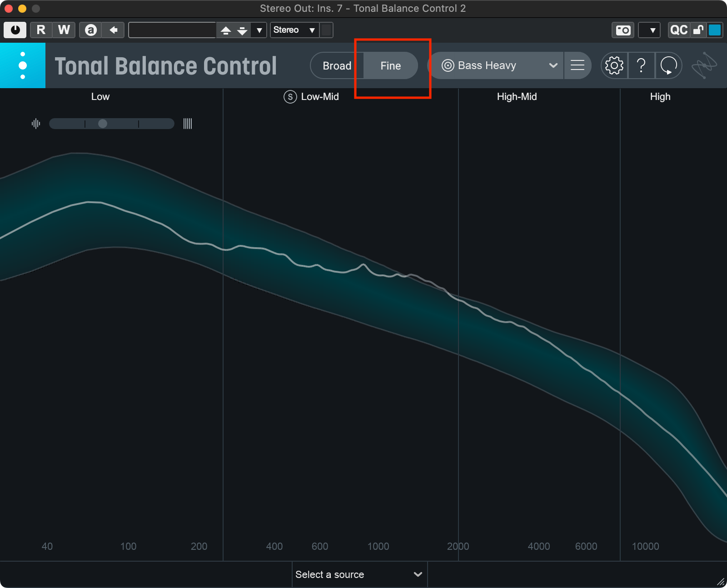Viewport: 727px width, 588px height.
Task: Click the side-chain button beside Stereo
Action: click(x=326, y=30)
